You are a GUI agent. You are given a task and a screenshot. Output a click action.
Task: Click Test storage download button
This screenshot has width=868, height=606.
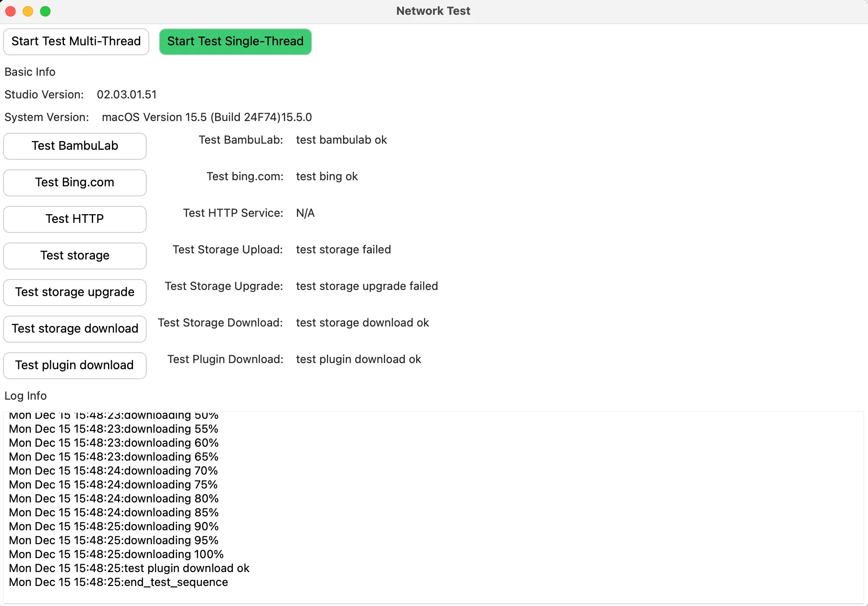tap(75, 329)
